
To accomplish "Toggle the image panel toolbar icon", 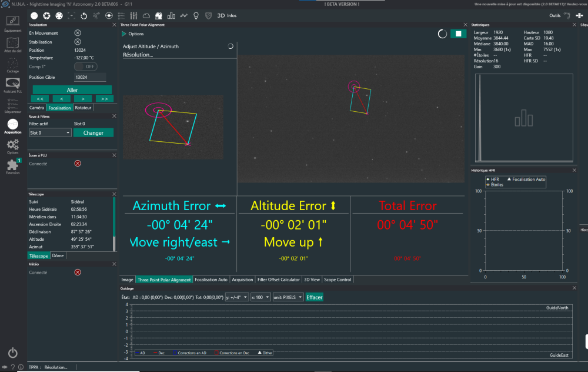I will (x=34, y=16).
